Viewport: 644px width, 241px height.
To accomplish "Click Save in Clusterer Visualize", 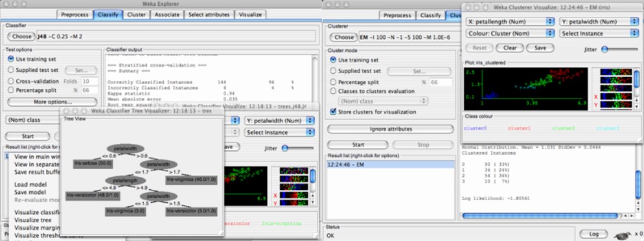I will pyautogui.click(x=540, y=48).
